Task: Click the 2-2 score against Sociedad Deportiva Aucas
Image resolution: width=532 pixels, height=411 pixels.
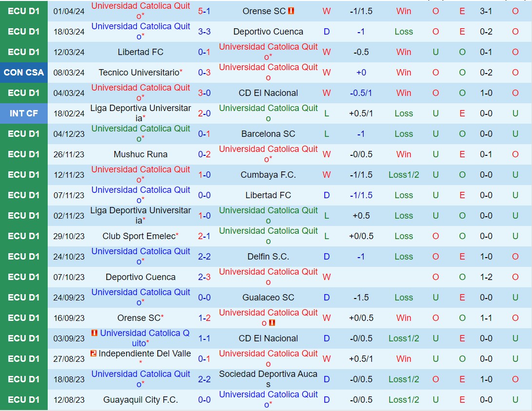Action: pyautogui.click(x=204, y=379)
